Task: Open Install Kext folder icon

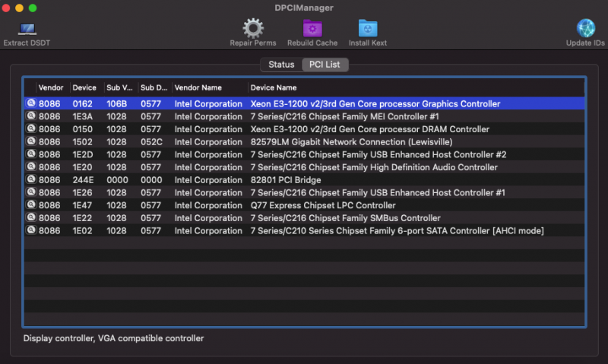Action: [x=368, y=28]
